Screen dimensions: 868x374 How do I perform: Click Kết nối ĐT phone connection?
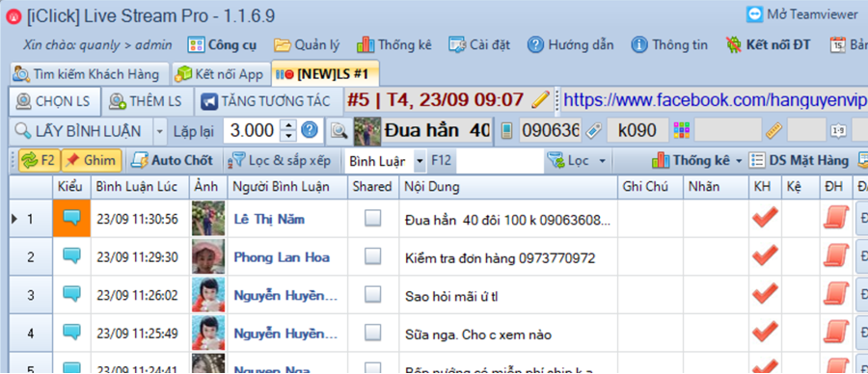click(x=769, y=44)
